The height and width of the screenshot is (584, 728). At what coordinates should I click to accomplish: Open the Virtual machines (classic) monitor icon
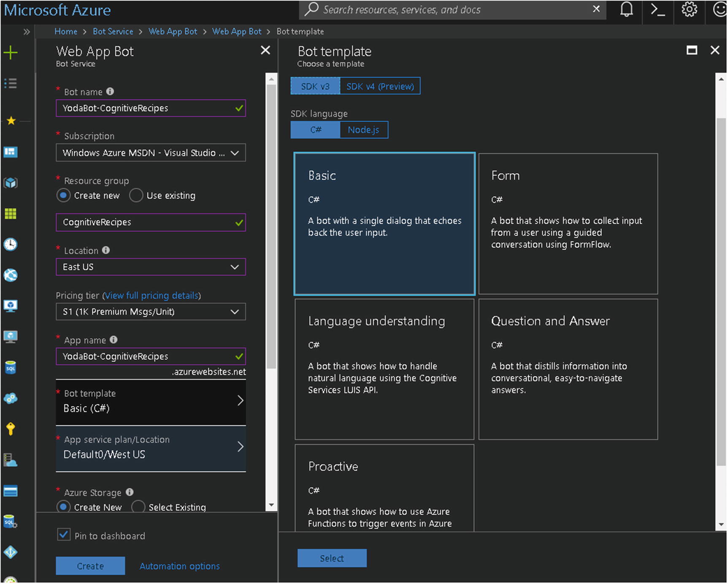11,306
